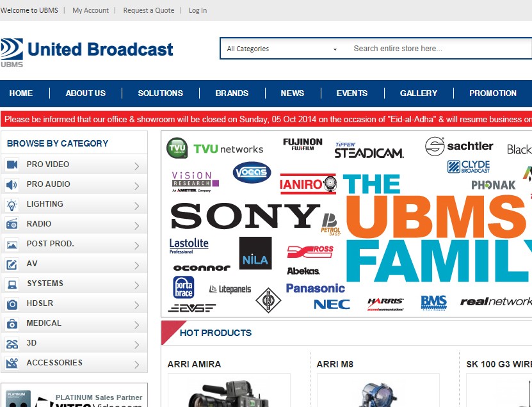532x407 pixels.
Task: Click the Log In link
Action: click(x=197, y=10)
